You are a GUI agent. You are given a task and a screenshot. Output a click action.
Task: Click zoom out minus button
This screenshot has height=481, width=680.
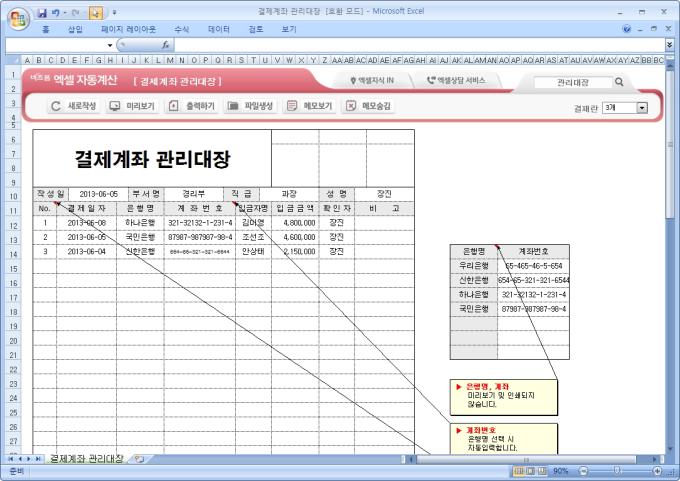583,471
